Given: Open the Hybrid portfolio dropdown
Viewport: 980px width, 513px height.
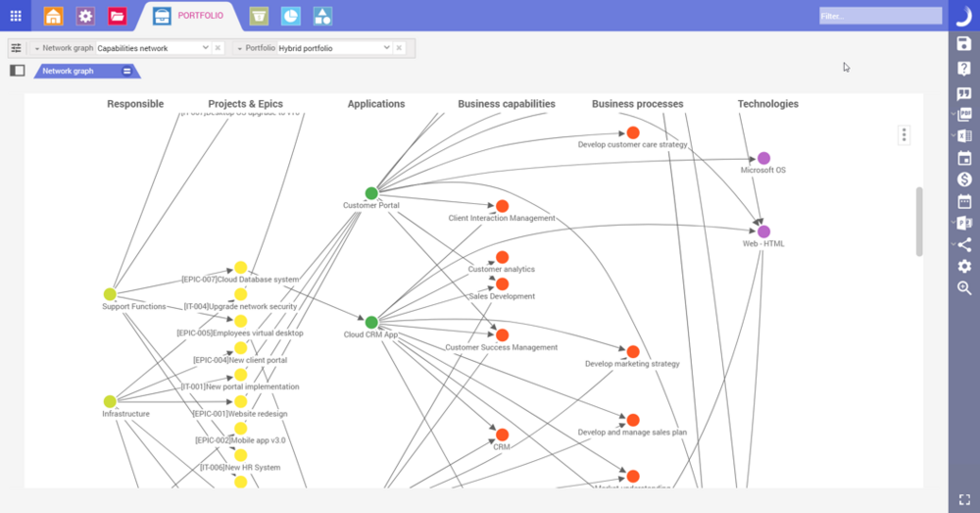Looking at the screenshot, I should [x=334, y=47].
